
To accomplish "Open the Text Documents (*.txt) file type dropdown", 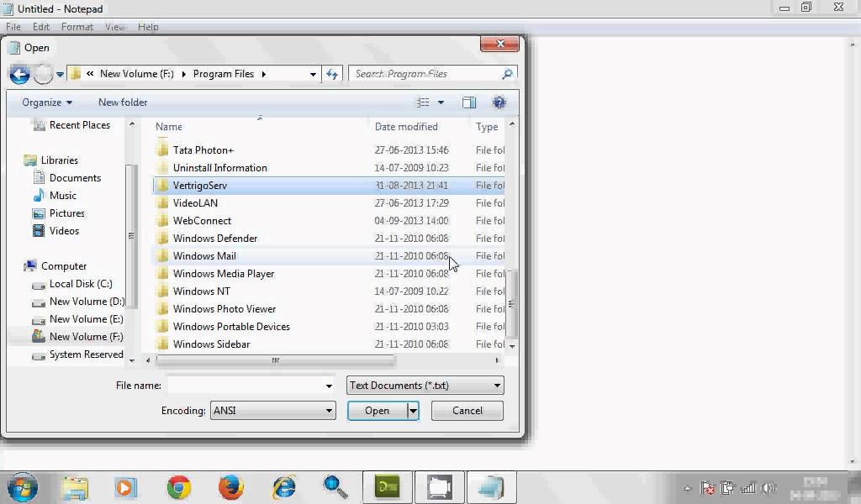I will click(425, 385).
